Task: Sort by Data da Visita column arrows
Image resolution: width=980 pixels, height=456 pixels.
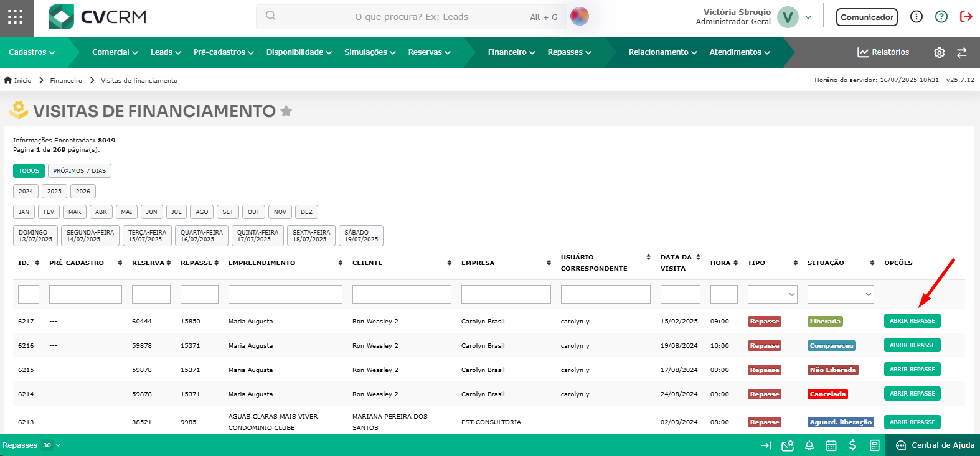Action: 698,258
